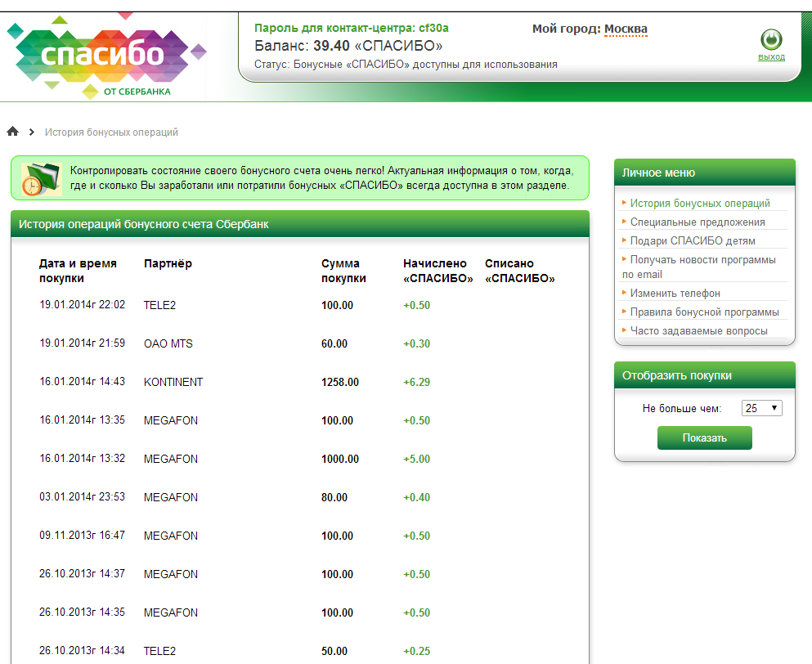This screenshot has height=664, width=812.
Task: Click the folder with clock info icon
Action: [42, 179]
